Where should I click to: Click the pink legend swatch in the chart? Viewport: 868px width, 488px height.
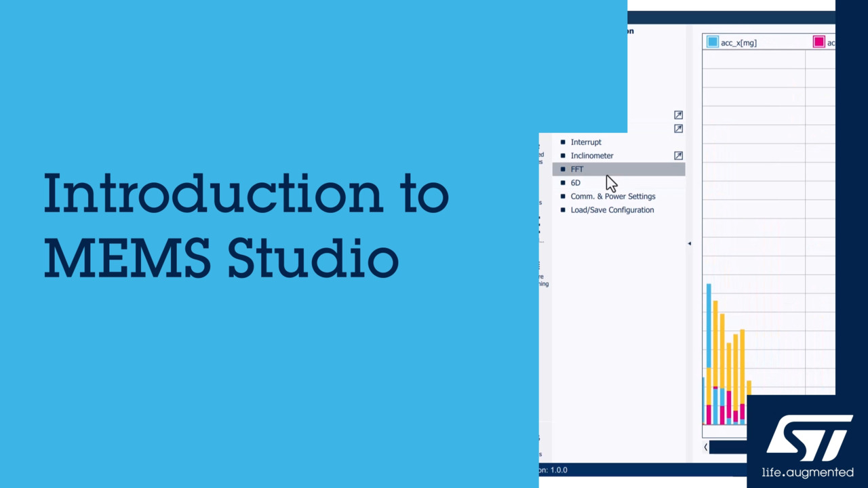pos(819,42)
